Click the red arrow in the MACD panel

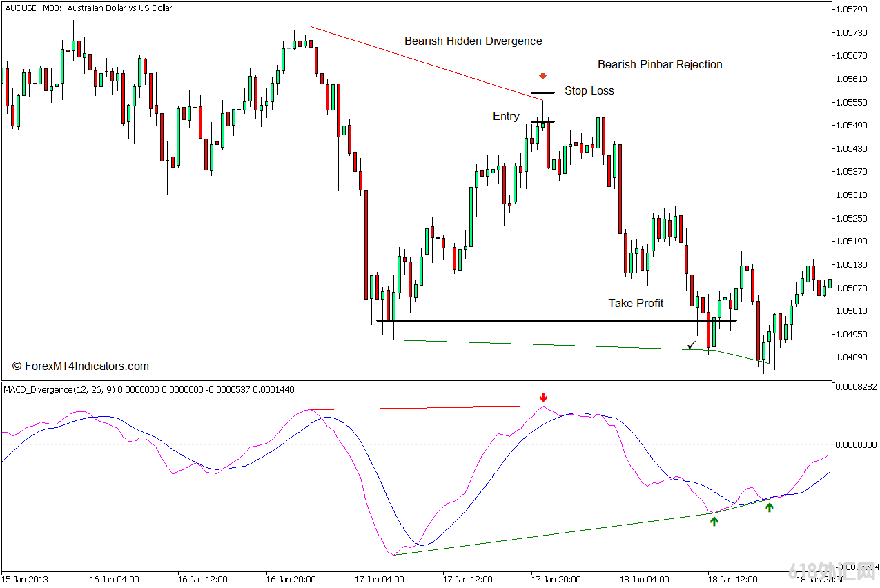click(x=543, y=398)
